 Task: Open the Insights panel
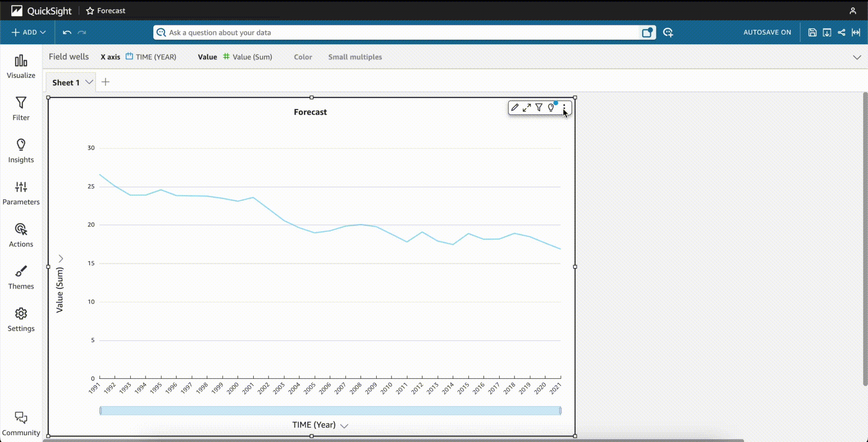point(21,151)
